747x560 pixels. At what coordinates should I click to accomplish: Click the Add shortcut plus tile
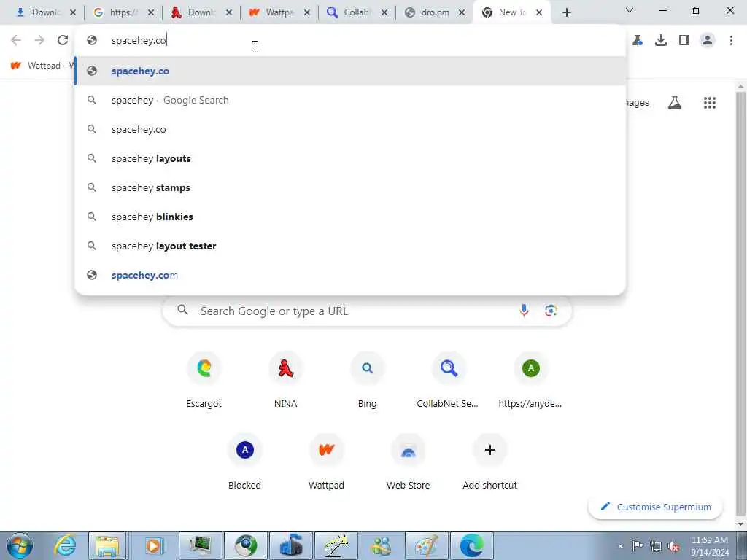coord(489,462)
